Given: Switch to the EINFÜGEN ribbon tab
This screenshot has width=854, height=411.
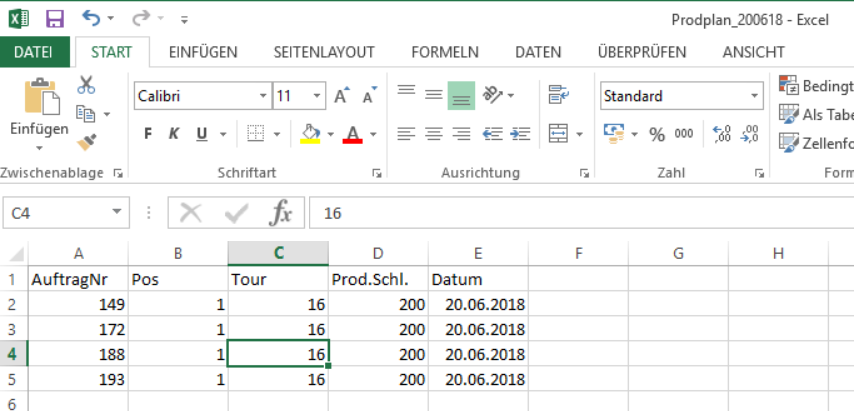Looking at the screenshot, I should [202, 52].
